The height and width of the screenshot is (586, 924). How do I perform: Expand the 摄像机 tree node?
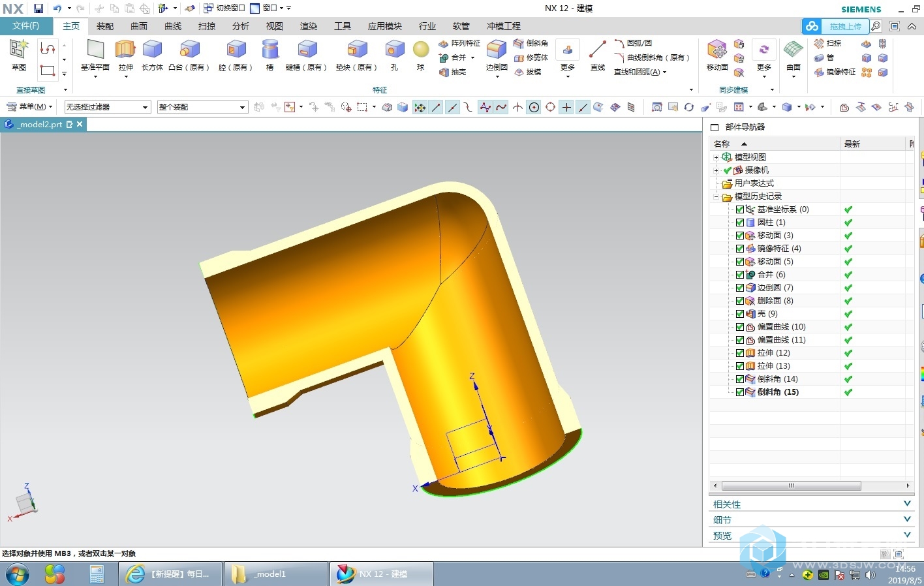coord(716,170)
